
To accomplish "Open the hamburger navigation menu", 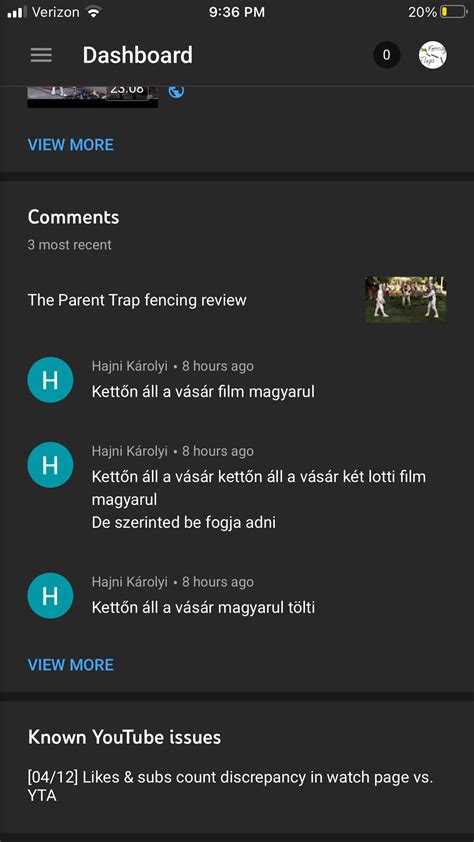I will tap(41, 55).
